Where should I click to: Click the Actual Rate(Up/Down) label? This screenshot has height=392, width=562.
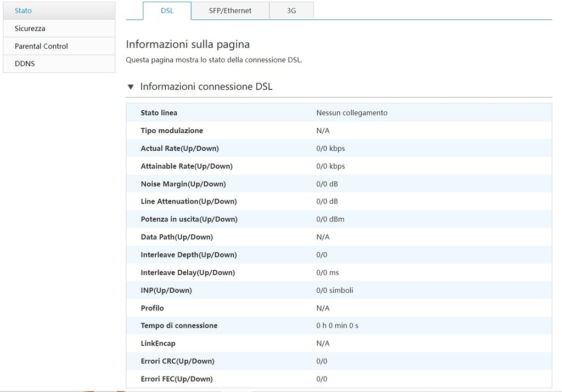179,149
